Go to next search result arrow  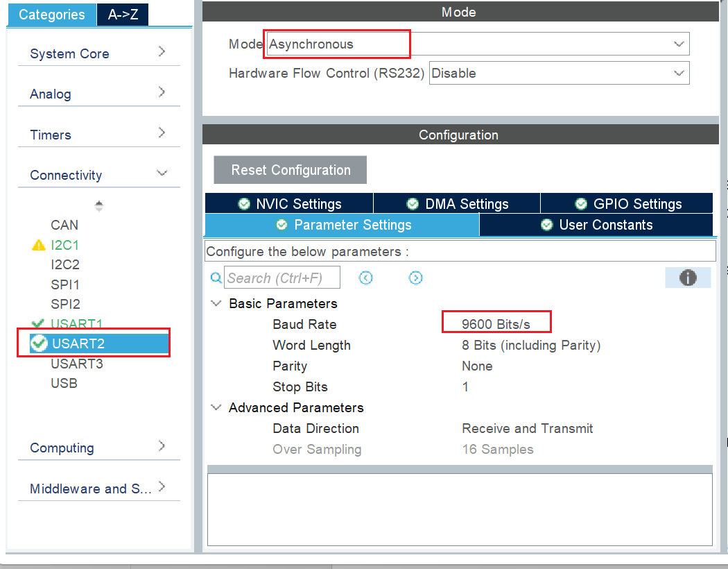point(415,278)
